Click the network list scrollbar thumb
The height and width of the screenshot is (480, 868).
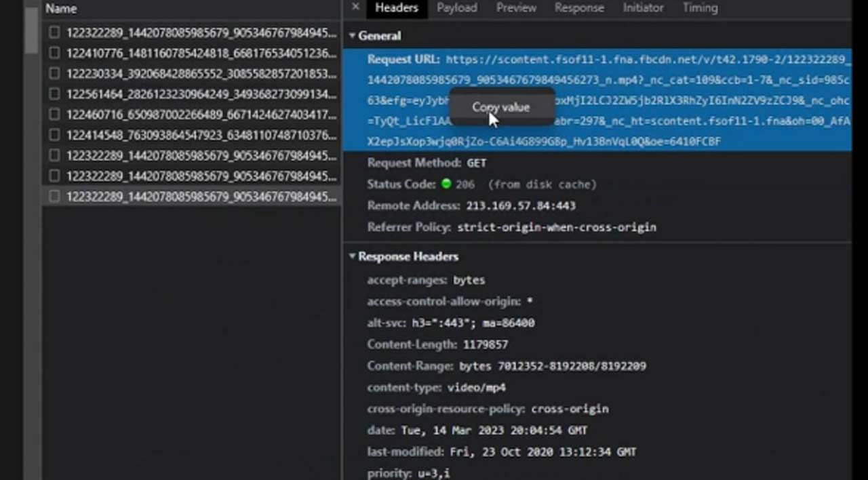[x=31, y=31]
